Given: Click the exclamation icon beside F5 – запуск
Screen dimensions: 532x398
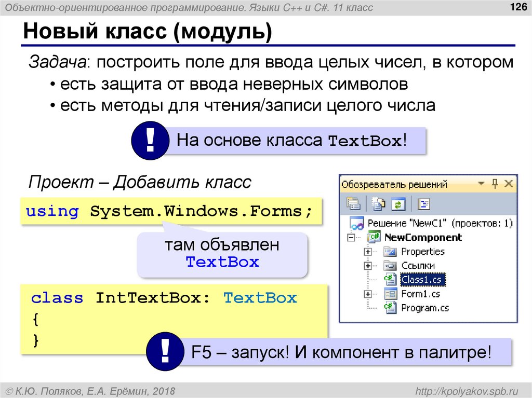Looking at the screenshot, I should point(165,351).
